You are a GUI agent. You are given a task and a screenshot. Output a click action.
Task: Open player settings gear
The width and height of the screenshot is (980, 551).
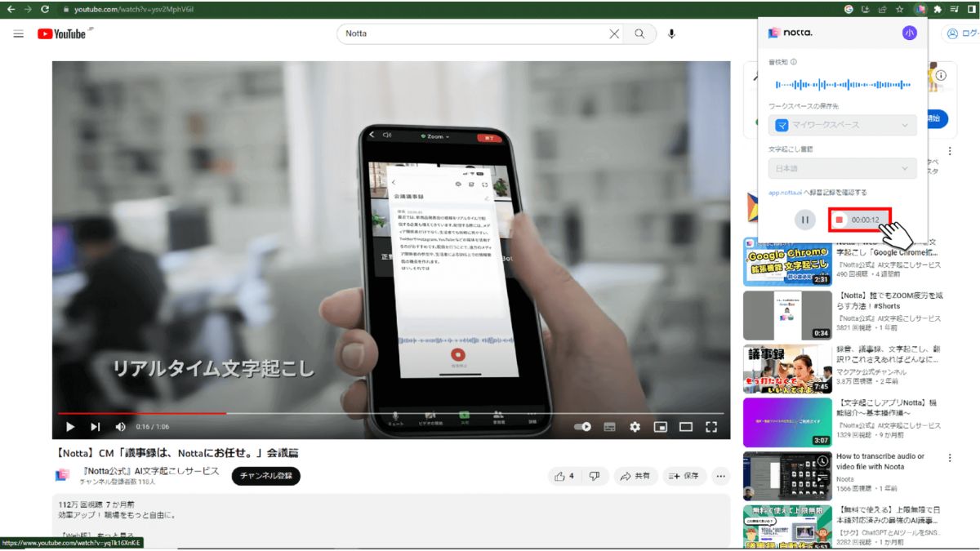click(635, 426)
